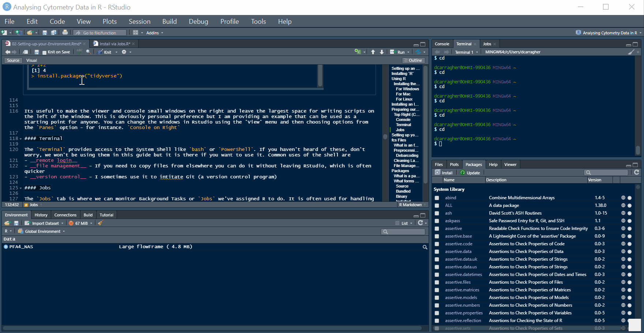
Task: Minimize the source editor pane
Action: pos(416,45)
